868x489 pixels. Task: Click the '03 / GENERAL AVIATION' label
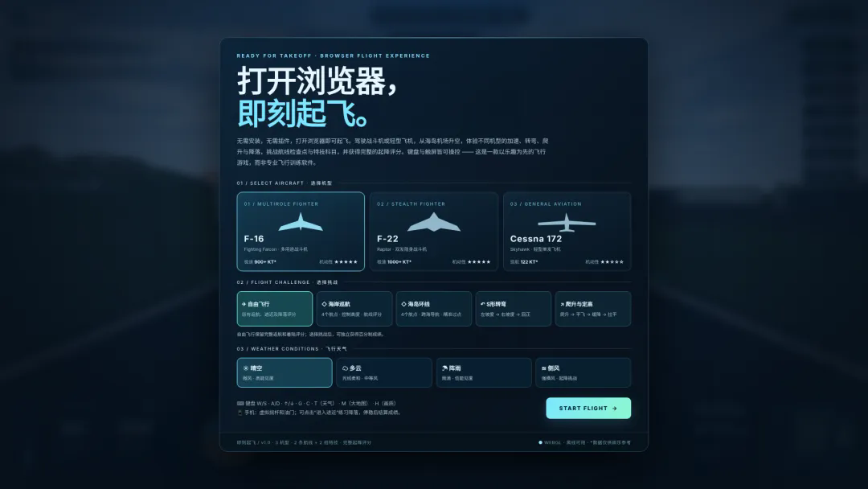pyautogui.click(x=546, y=203)
